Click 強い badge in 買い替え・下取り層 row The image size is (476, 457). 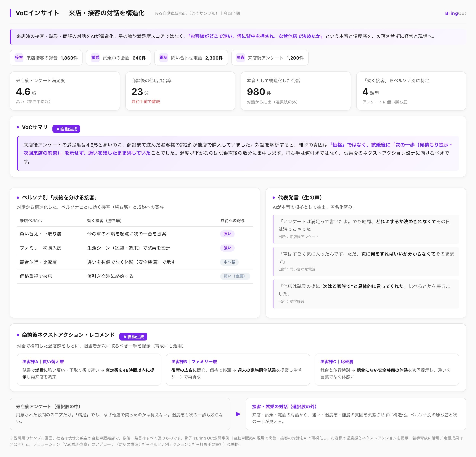(x=227, y=234)
